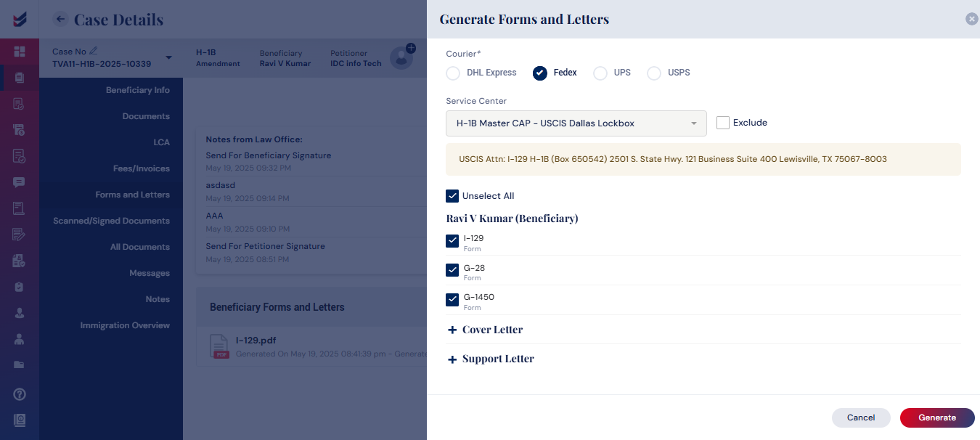Click the H-1B Amendment label

point(218,58)
